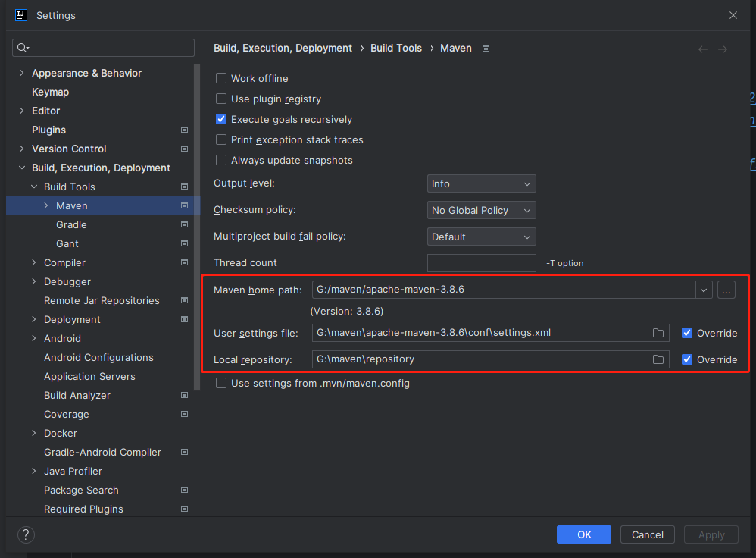The image size is (756, 558).
Task: Click the project settings marker on the Compiler row
Action: coord(184,262)
